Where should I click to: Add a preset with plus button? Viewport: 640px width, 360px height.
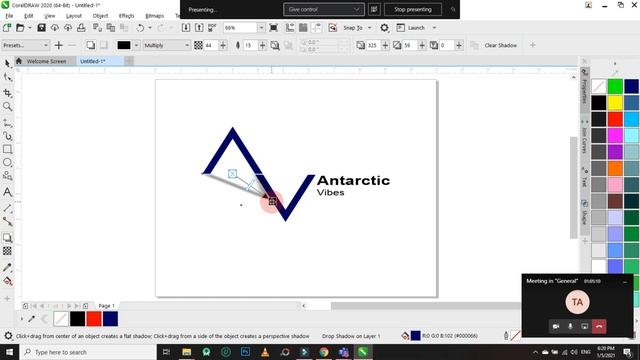59,45
